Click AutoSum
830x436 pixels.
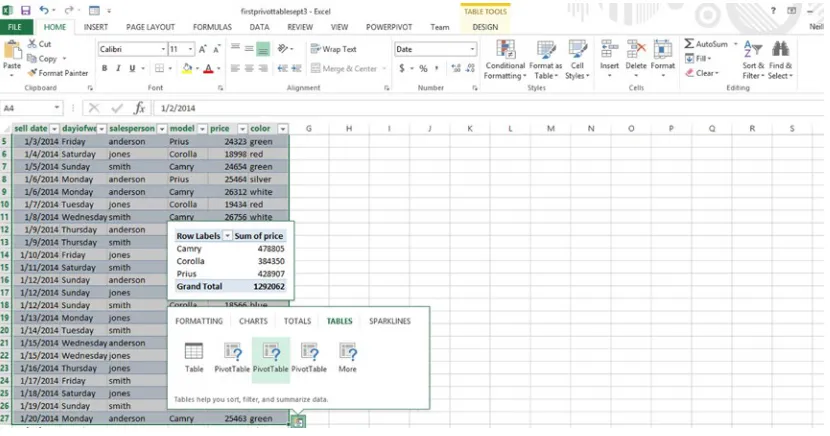[707, 44]
